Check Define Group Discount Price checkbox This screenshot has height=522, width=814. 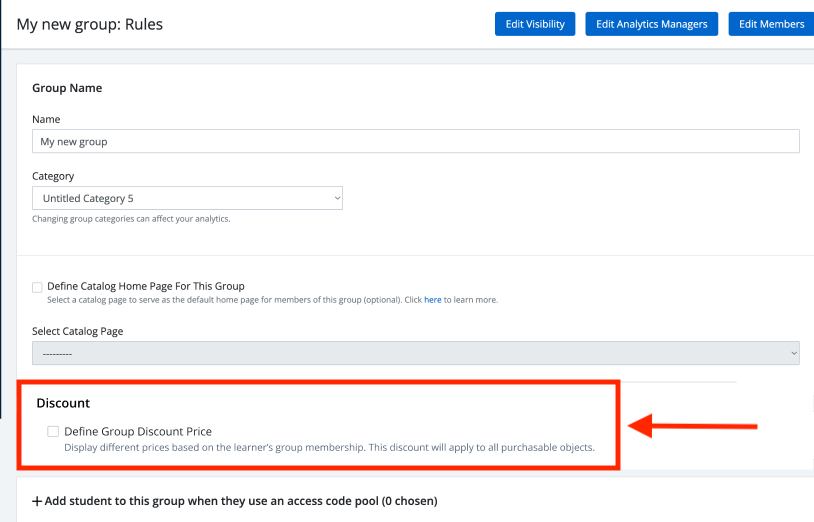[x=53, y=431]
